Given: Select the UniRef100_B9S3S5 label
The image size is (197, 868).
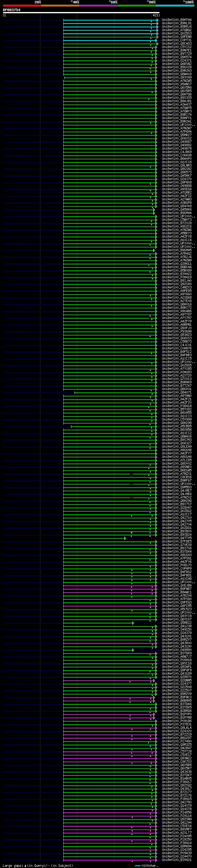Looking at the screenshot, I should tap(177, 98).
